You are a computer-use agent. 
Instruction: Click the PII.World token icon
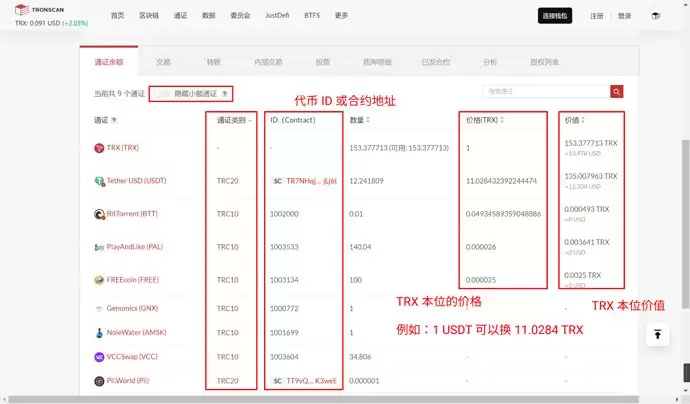pos(99,381)
